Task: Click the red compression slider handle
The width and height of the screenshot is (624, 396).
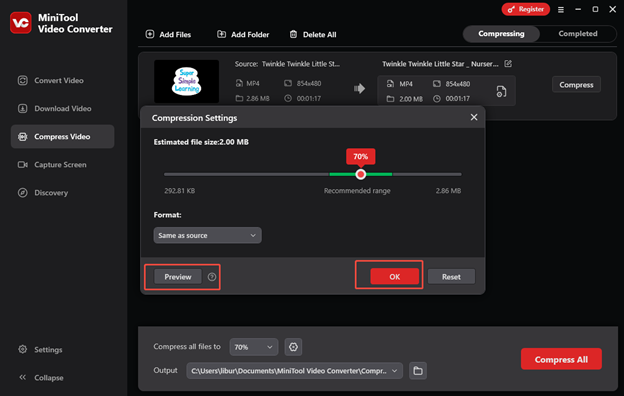Action: 361,174
